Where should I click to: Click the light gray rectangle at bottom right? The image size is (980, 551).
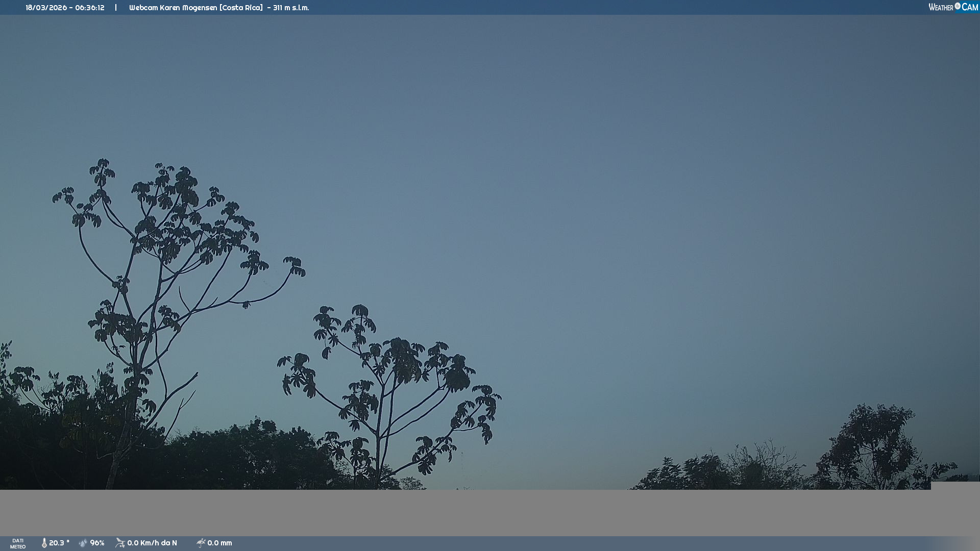tap(955, 486)
